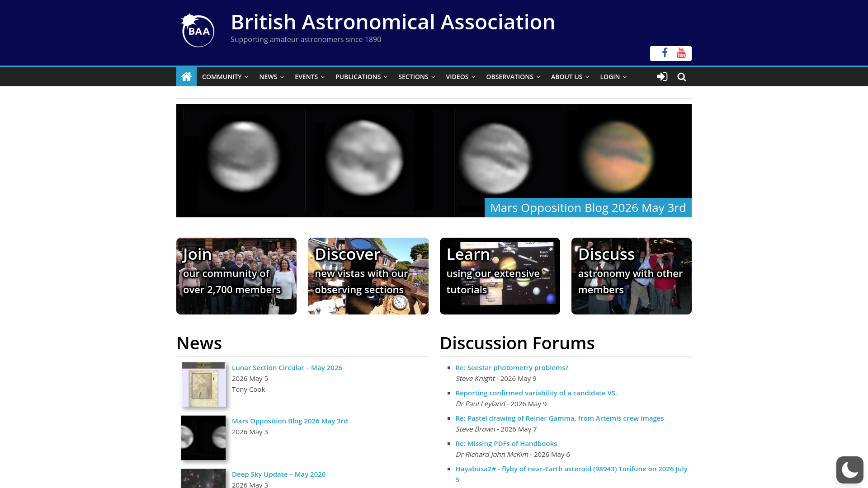
Task: Expand the Publications menu chevron
Action: coord(386,77)
